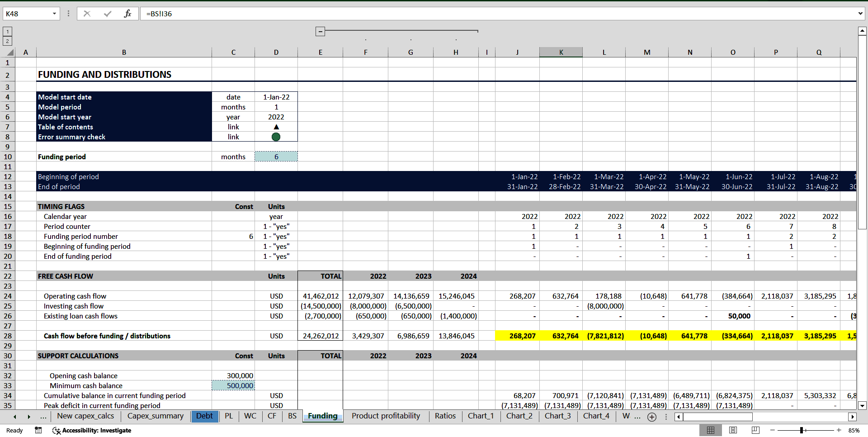The image size is (868, 437).
Task: Click the hidden tabs ellipsis left of New capex_calcs
Action: click(43, 417)
